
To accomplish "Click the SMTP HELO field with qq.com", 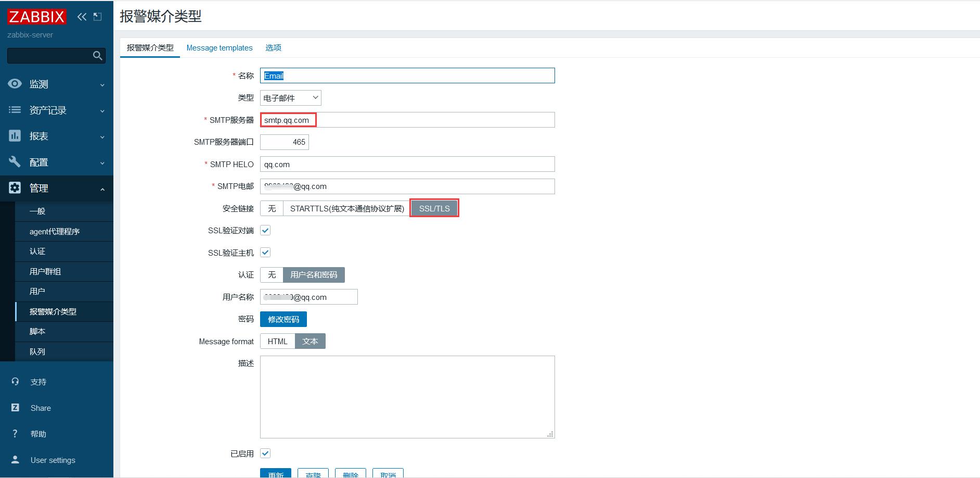I will [407, 164].
